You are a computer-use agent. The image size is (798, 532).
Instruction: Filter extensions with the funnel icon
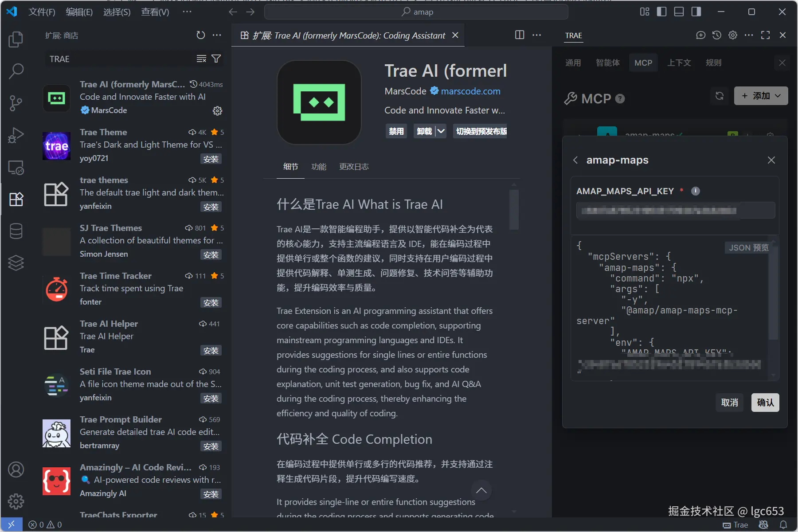[x=216, y=59]
